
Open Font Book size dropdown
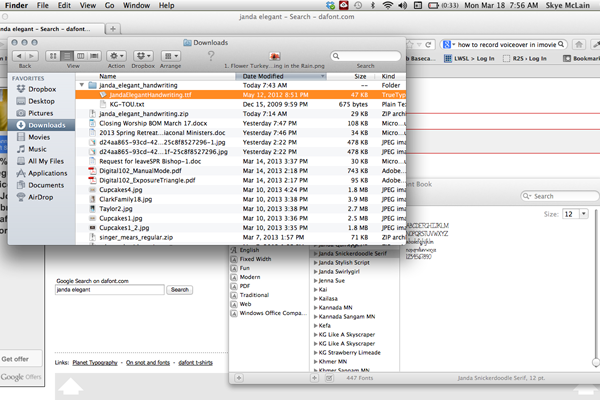point(584,214)
